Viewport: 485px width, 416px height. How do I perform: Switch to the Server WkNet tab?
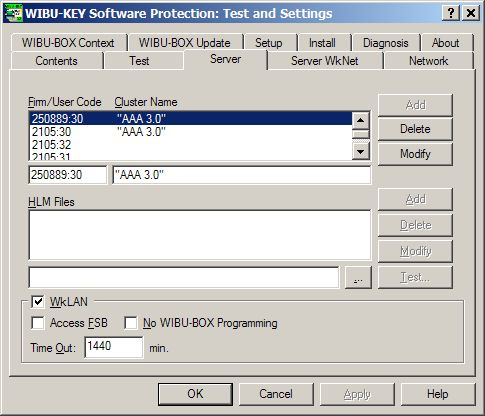point(325,61)
